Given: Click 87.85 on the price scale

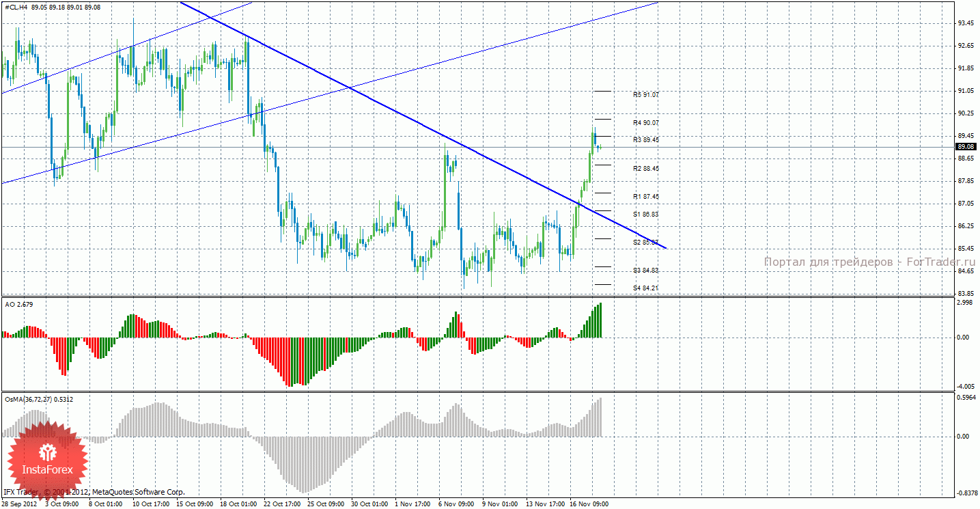Looking at the screenshot, I should click(x=966, y=180).
